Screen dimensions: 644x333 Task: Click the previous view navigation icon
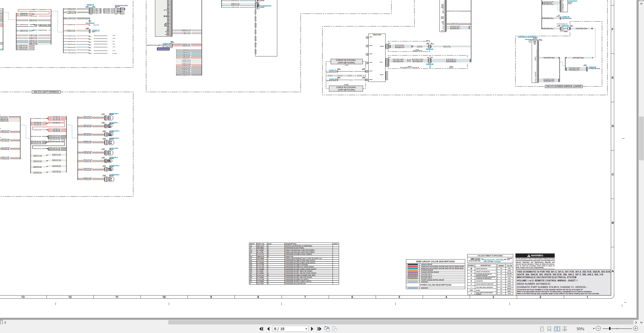click(327, 329)
